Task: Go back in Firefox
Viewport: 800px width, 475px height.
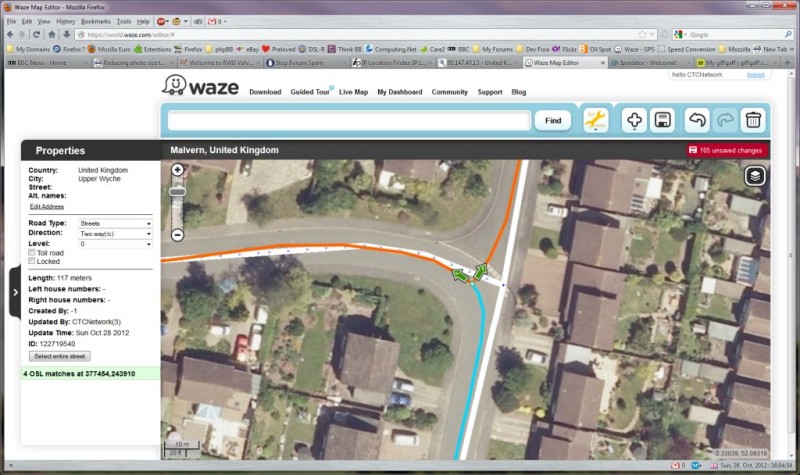Action: [10, 34]
